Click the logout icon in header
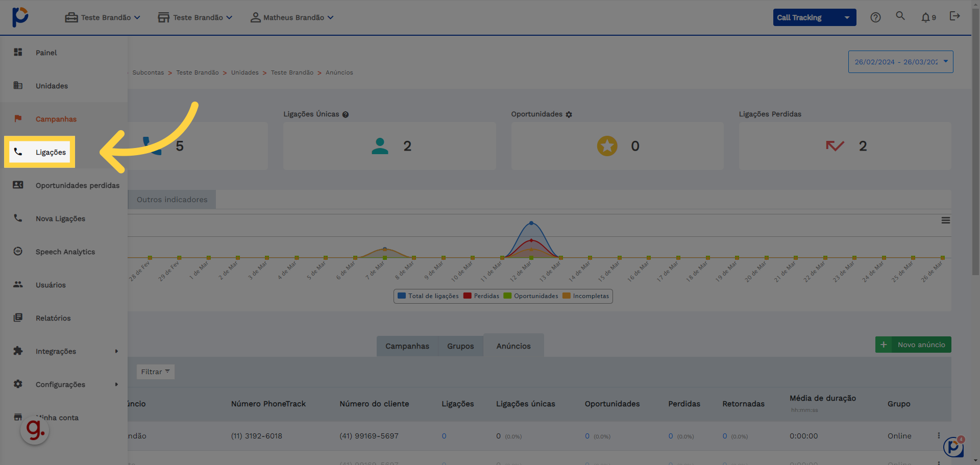The image size is (980, 465). tap(954, 16)
